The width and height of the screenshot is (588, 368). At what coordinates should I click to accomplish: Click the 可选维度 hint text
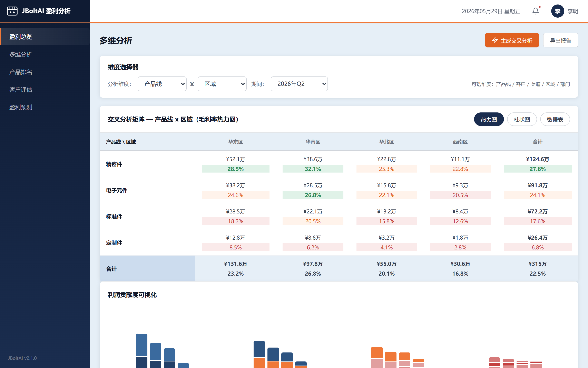click(x=521, y=84)
